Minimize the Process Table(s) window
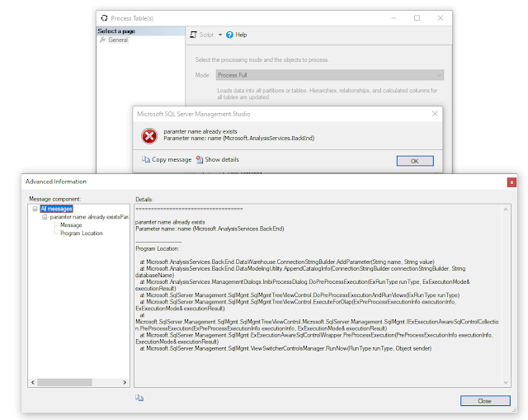Screen dimensions: 528x420 (394, 18)
